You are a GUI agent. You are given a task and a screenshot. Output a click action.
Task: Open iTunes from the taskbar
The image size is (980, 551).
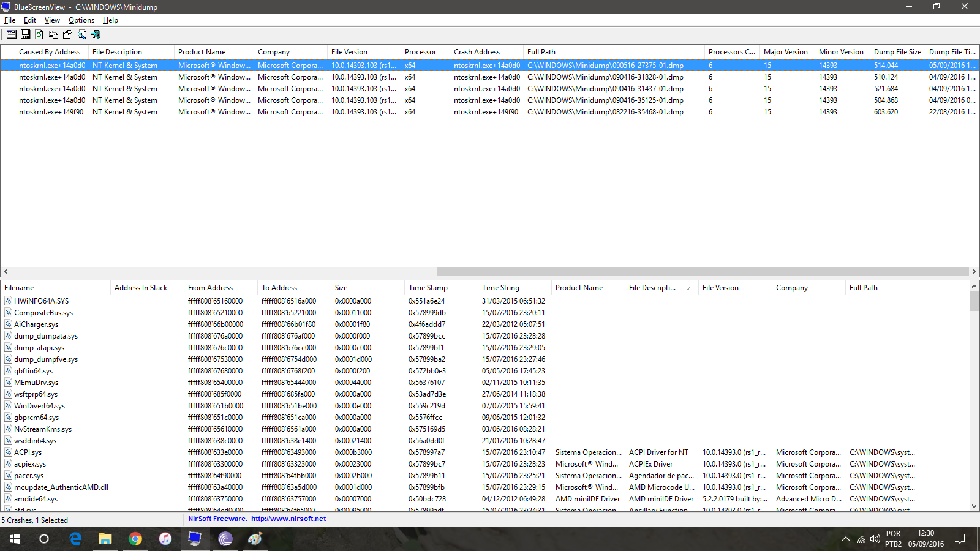coord(165,539)
